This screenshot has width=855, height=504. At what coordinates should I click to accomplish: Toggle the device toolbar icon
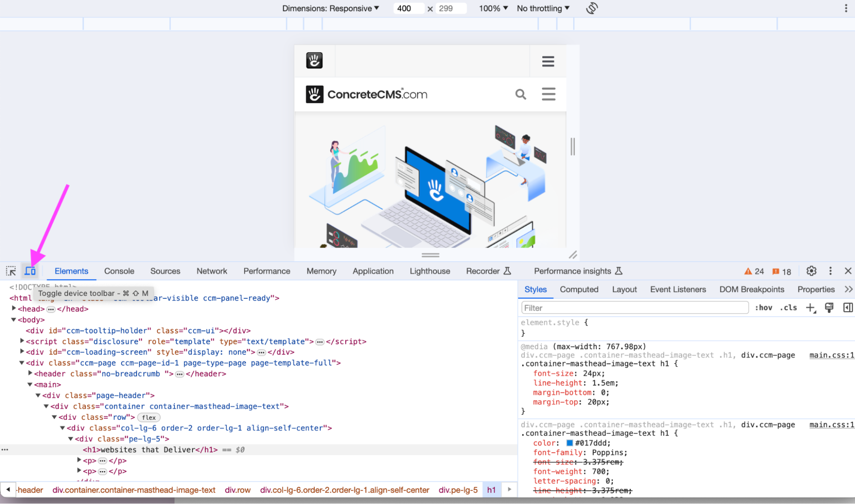pyautogui.click(x=30, y=271)
